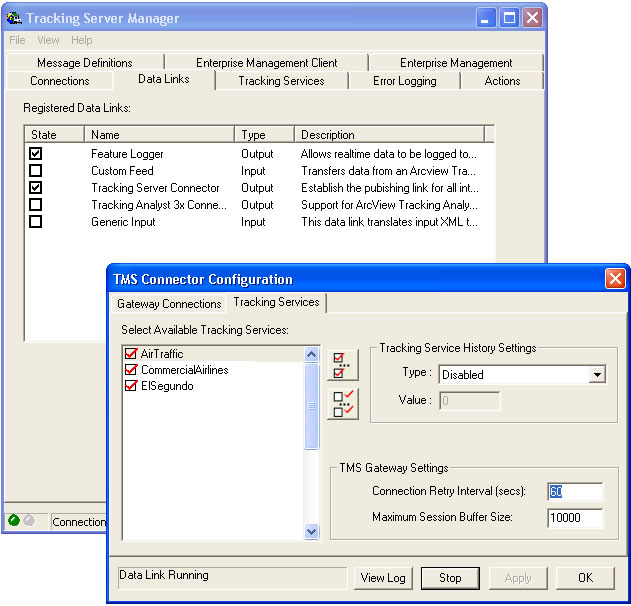
Task: Close the Tracking Server Manager window
Action: pyautogui.click(x=532, y=18)
